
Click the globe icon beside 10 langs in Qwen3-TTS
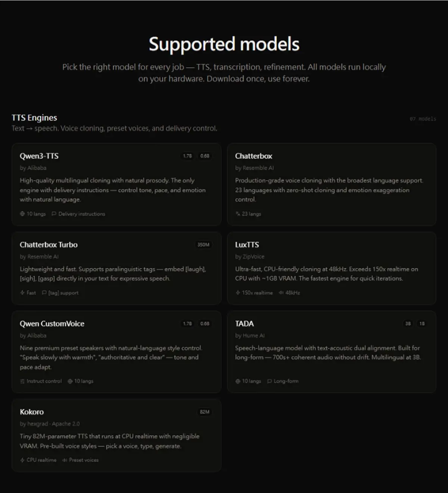pyautogui.click(x=22, y=214)
